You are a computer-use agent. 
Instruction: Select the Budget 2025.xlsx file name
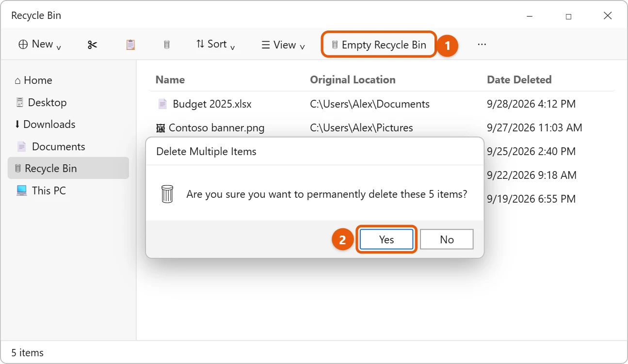[212, 104]
